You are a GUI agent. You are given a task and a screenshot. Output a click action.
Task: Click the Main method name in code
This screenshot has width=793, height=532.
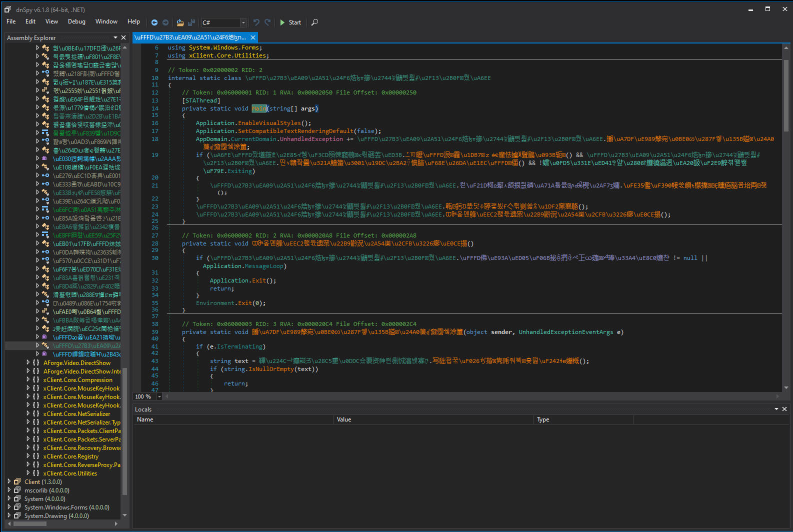[x=259, y=108]
